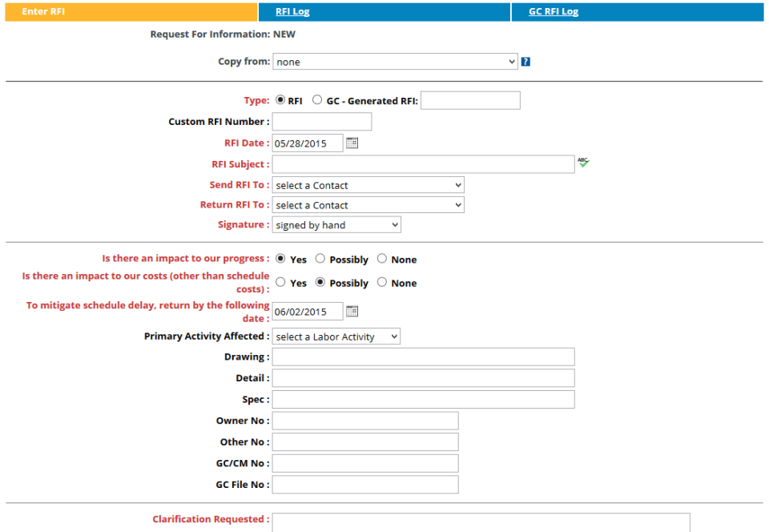The width and height of the screenshot is (769, 532).
Task: Click the Custom RFI Number field
Action: click(322, 122)
